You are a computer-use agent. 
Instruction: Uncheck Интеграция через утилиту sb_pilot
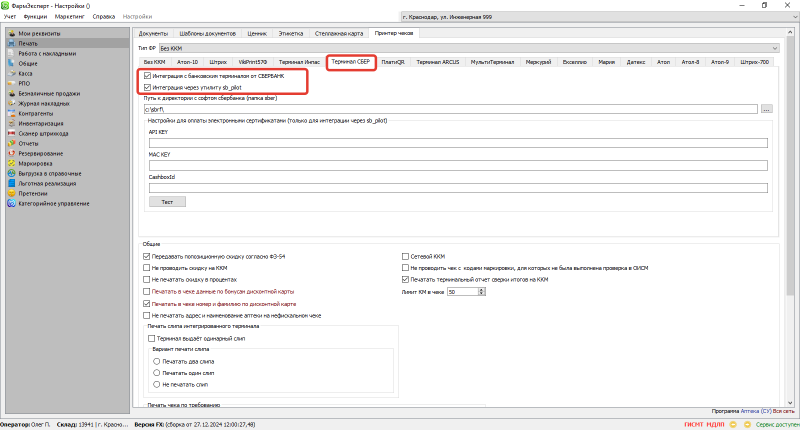pyautogui.click(x=147, y=88)
